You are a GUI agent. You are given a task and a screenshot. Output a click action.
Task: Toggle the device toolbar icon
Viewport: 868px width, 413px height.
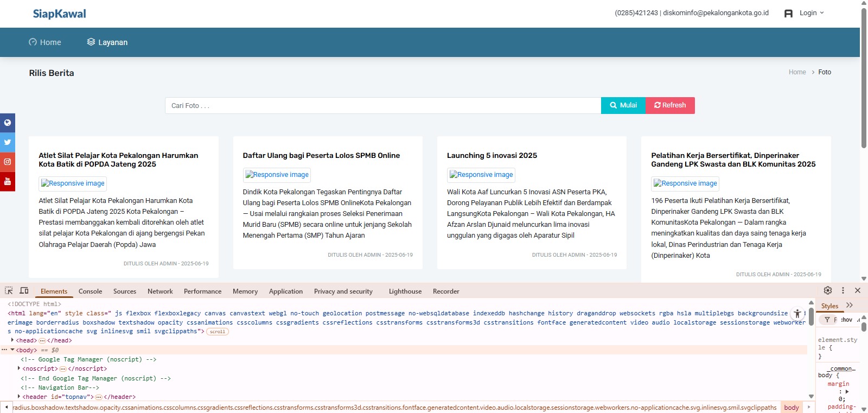click(x=24, y=291)
